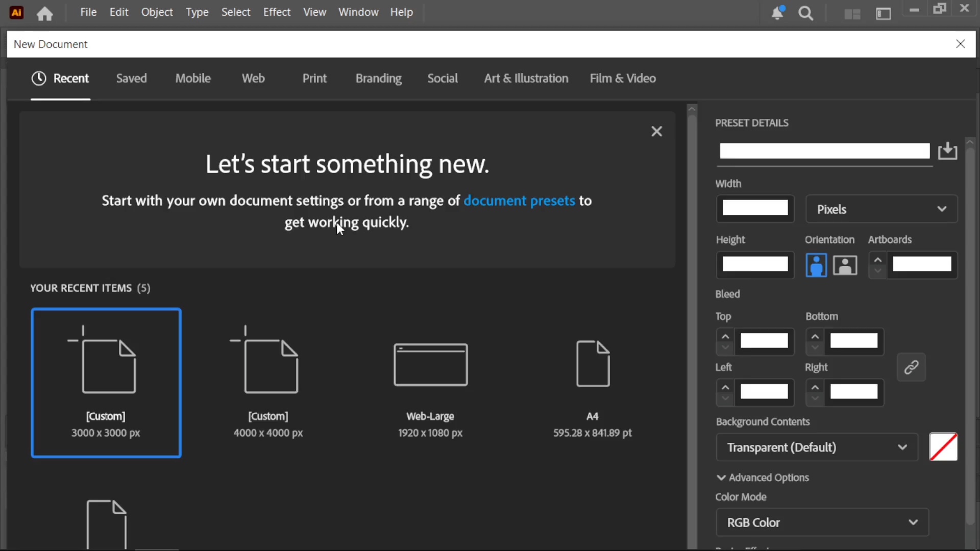This screenshot has height=551, width=980.
Task: Click the bleed link chain icon
Action: pos(911,367)
